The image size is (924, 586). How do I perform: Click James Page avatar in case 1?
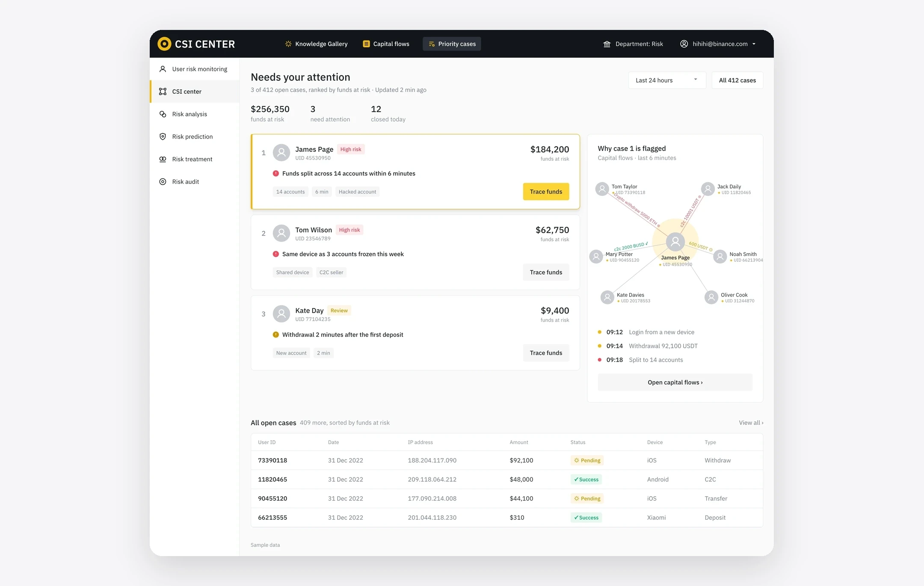[281, 153]
